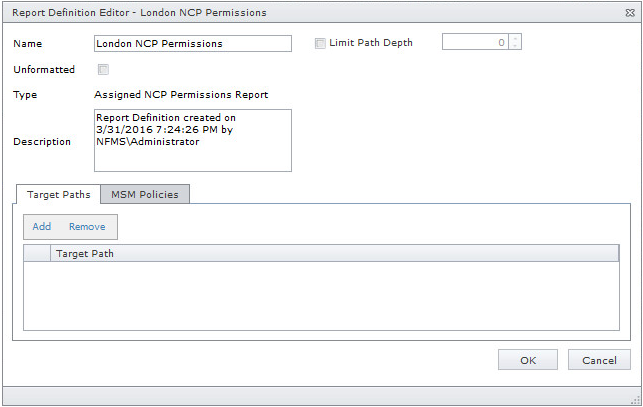Click the resize grip in the dialog corner
The image size is (643, 407).
[x=635, y=399]
